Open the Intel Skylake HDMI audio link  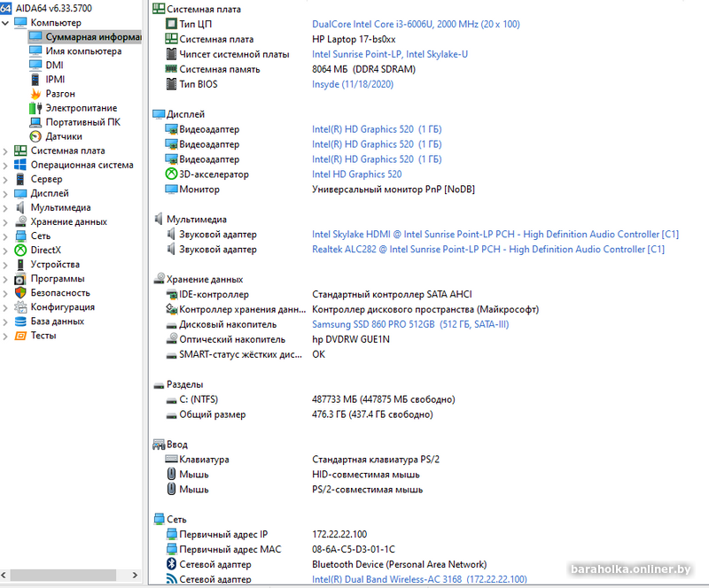(495, 235)
